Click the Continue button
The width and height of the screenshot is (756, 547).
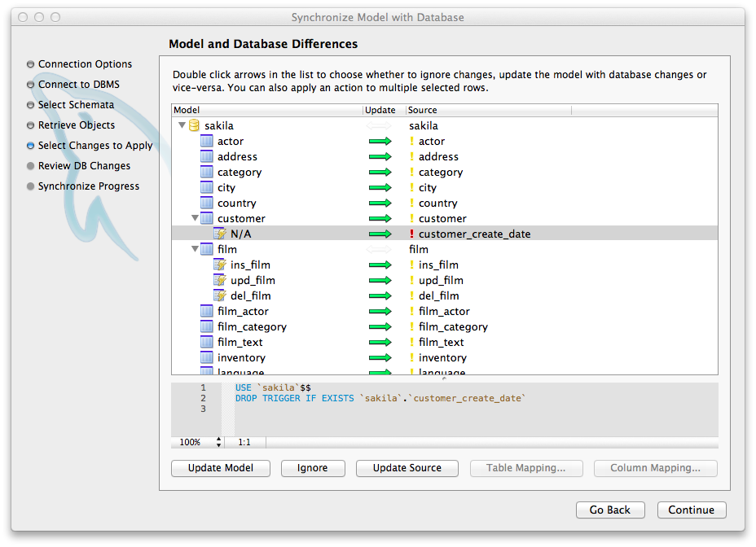691,510
